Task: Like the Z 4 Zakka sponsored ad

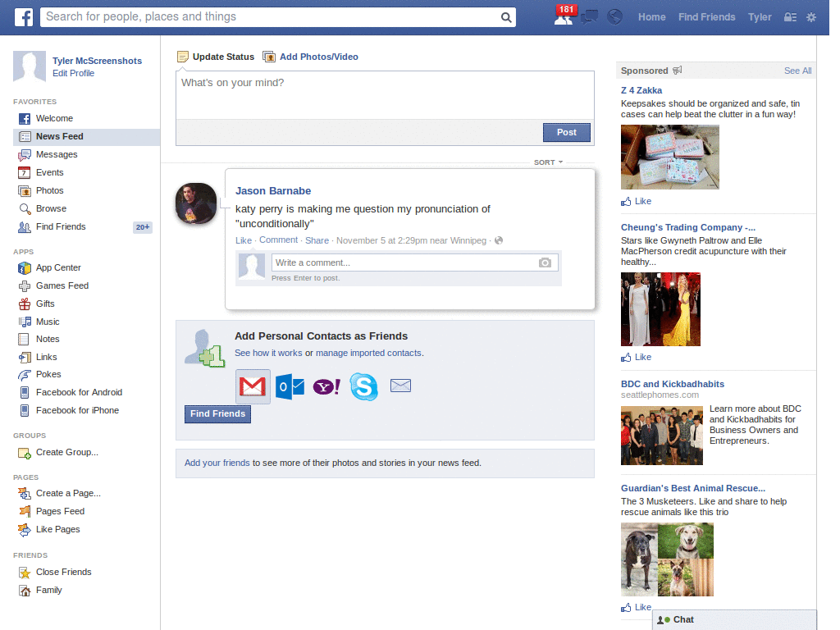Action: coord(637,201)
